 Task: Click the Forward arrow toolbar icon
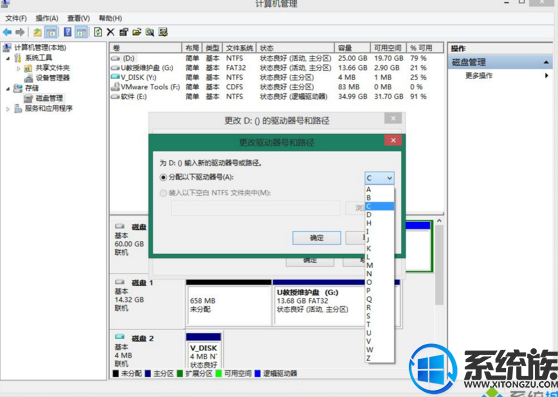[20, 32]
